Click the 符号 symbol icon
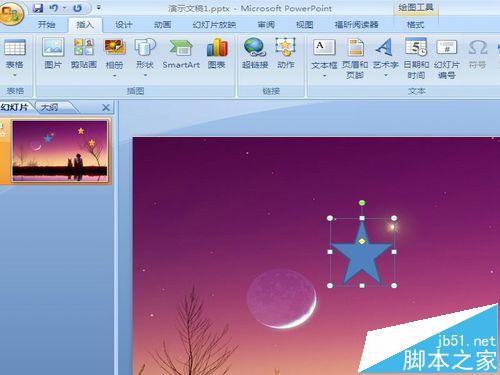 click(x=478, y=53)
